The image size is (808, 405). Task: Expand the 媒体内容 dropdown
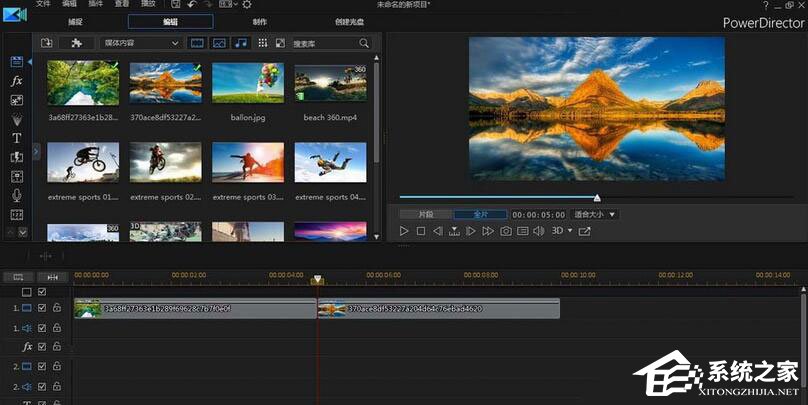click(175, 43)
